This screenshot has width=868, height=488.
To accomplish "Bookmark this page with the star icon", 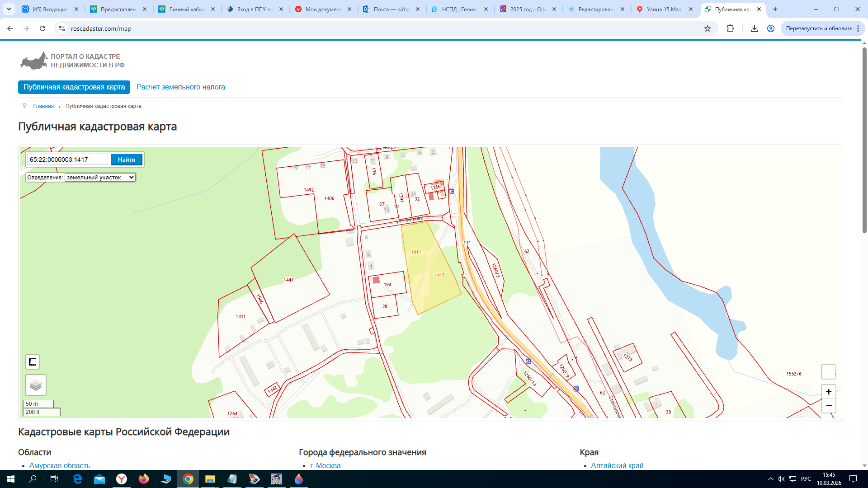I will point(708,28).
